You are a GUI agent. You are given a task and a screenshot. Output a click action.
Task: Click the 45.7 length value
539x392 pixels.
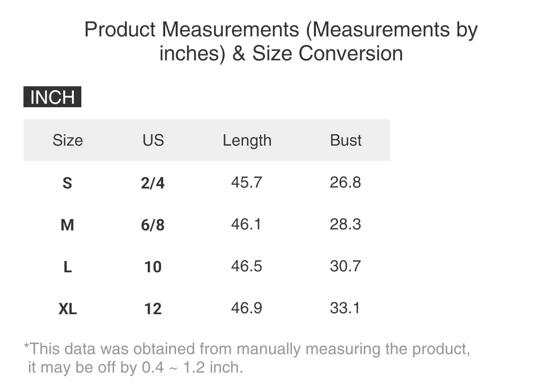click(x=247, y=183)
